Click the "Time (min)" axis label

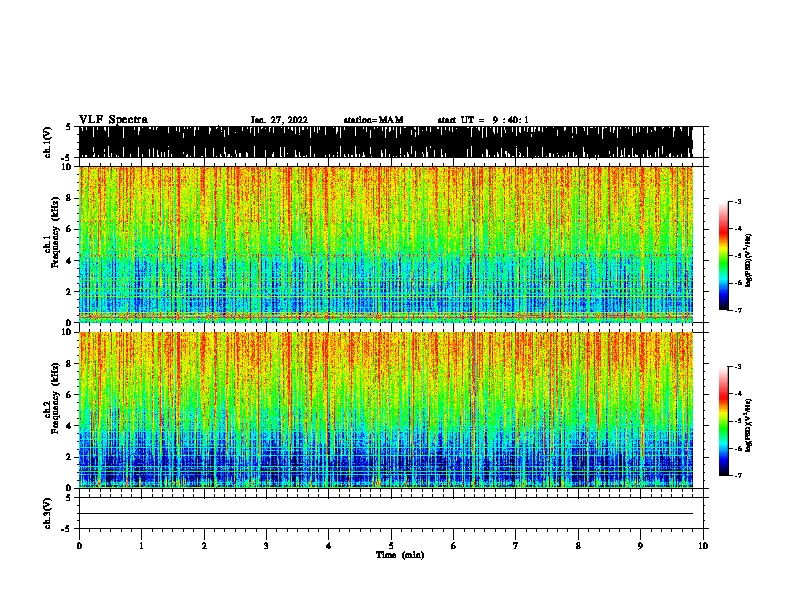(x=400, y=555)
